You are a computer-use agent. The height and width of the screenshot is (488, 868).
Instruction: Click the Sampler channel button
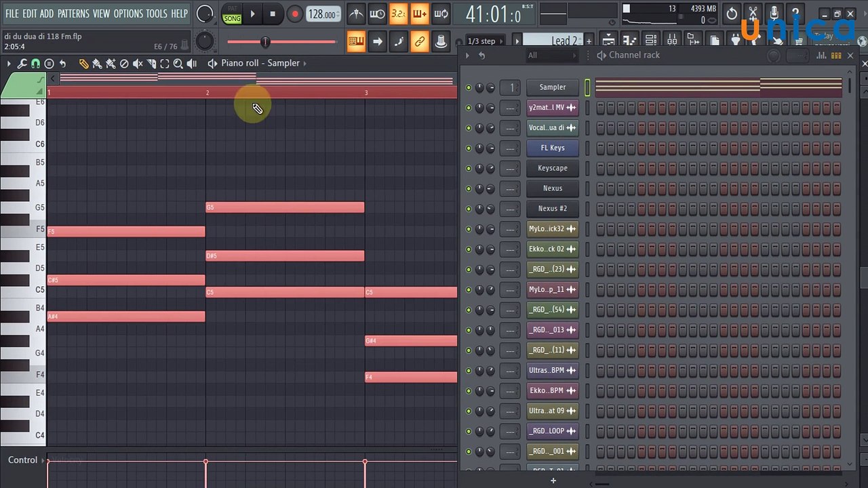[553, 87]
